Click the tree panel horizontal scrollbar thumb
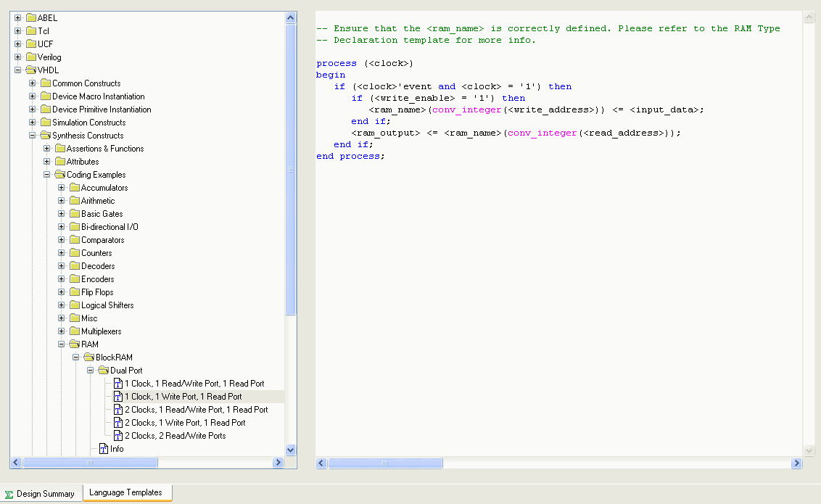This screenshot has width=821, height=504. [90, 463]
